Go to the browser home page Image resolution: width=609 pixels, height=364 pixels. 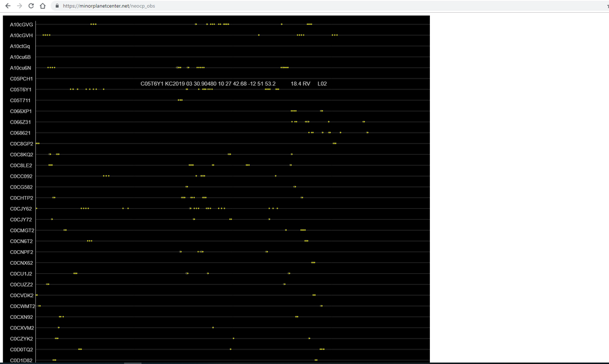[x=43, y=5]
